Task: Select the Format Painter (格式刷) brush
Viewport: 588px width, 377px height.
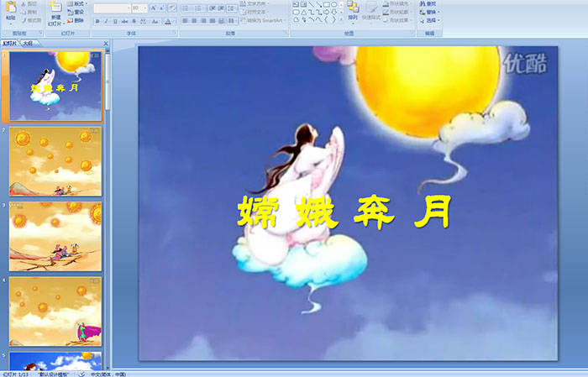Action: tap(31, 20)
